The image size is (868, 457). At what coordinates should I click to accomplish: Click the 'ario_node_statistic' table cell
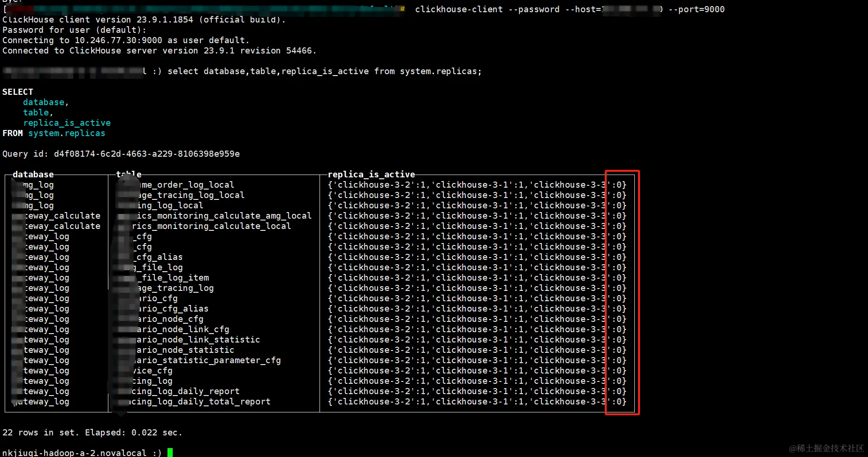click(185, 350)
